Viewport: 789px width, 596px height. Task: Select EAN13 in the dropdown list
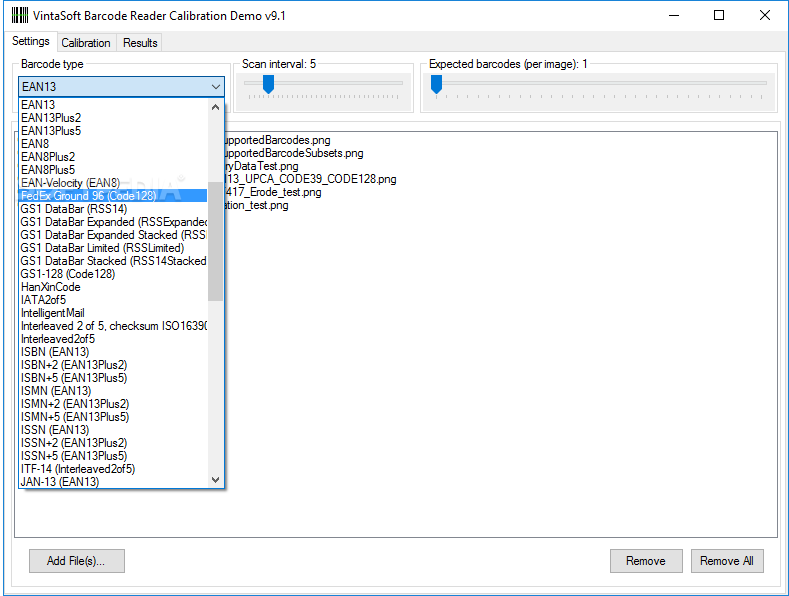(x=113, y=105)
